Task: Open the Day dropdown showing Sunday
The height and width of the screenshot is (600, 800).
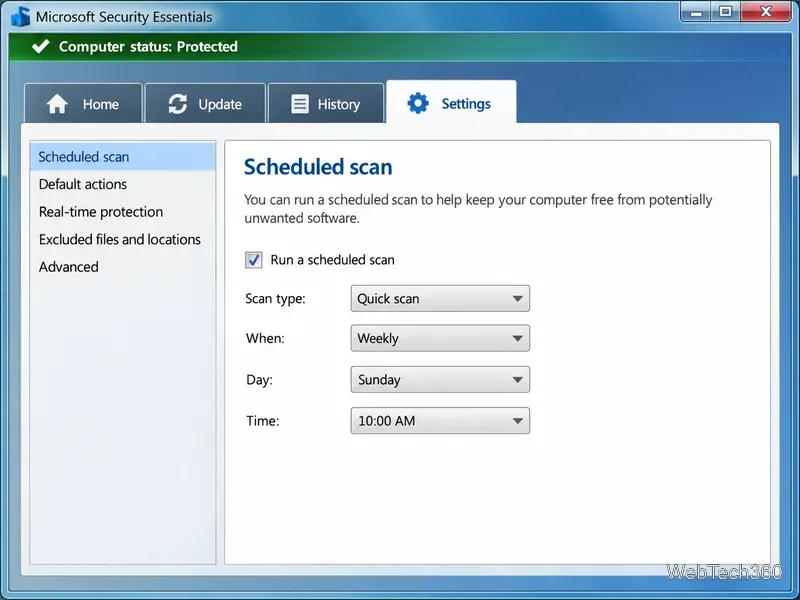Action: click(x=440, y=380)
